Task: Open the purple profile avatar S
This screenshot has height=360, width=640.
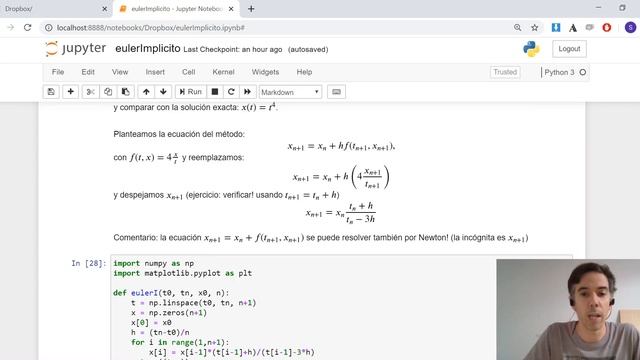Action: point(630,27)
